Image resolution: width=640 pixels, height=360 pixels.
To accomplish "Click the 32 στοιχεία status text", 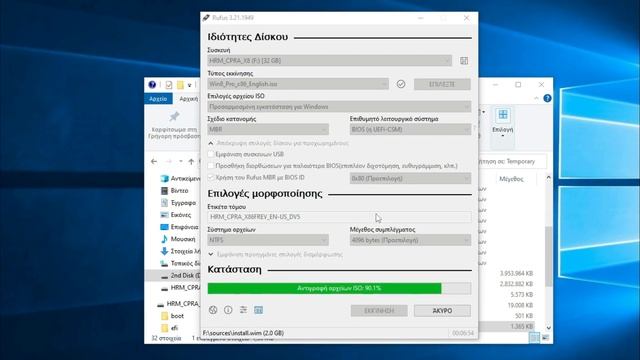I will click(x=166, y=338).
